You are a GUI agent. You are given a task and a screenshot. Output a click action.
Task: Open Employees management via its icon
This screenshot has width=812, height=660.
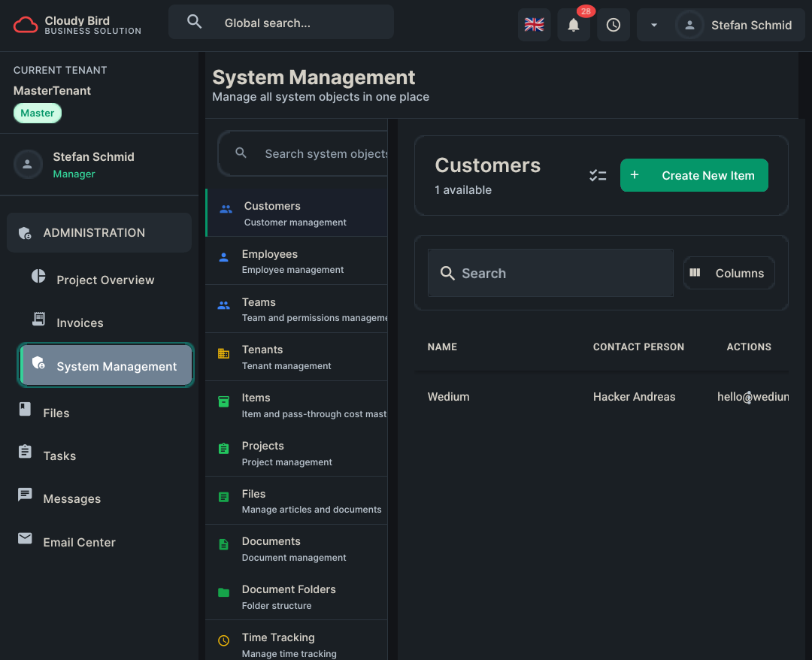click(x=224, y=256)
